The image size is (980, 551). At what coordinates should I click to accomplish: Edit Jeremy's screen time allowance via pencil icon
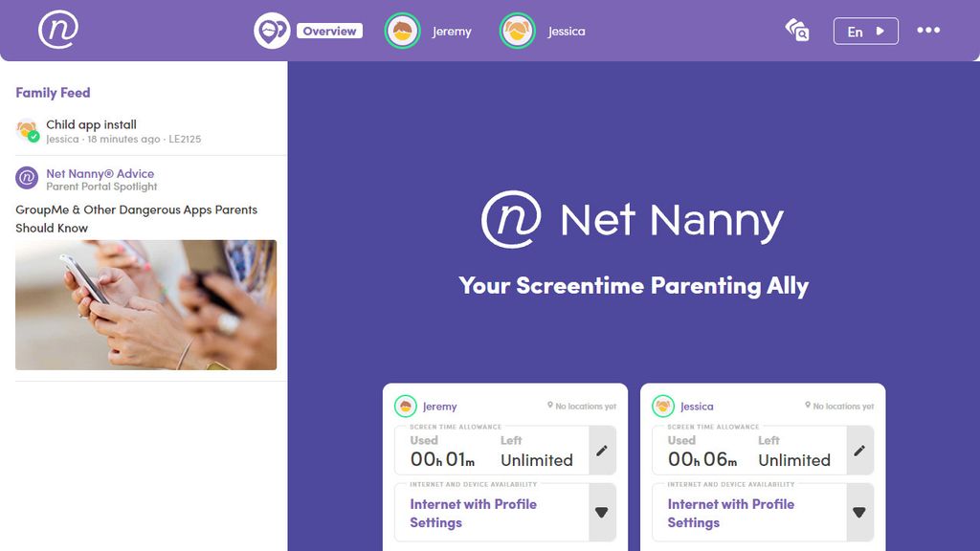(x=602, y=451)
